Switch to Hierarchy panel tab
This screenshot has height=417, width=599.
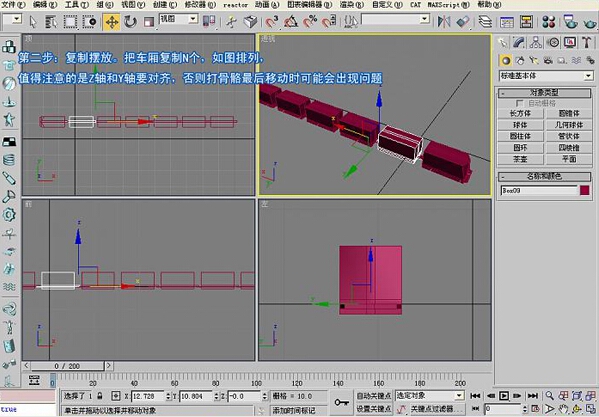536,42
